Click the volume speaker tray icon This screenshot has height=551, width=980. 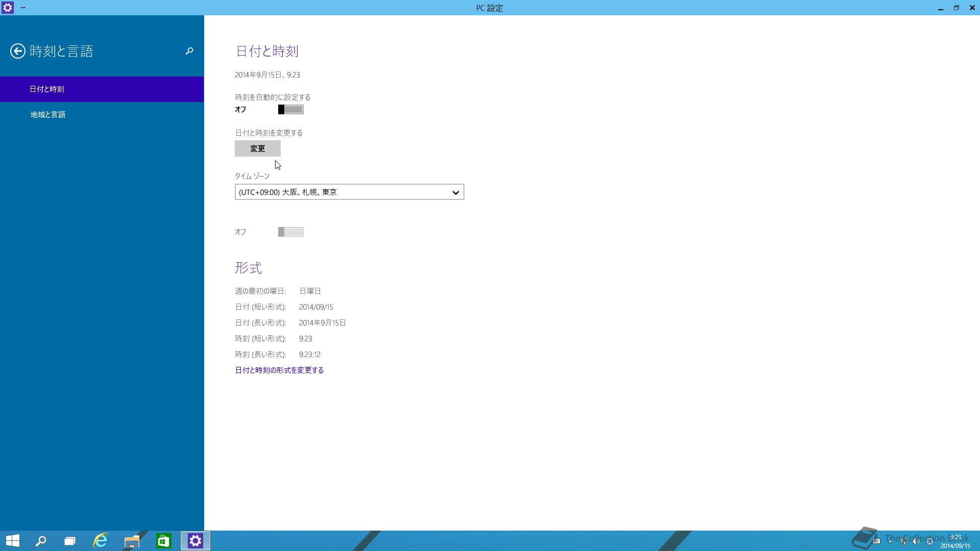click(916, 541)
